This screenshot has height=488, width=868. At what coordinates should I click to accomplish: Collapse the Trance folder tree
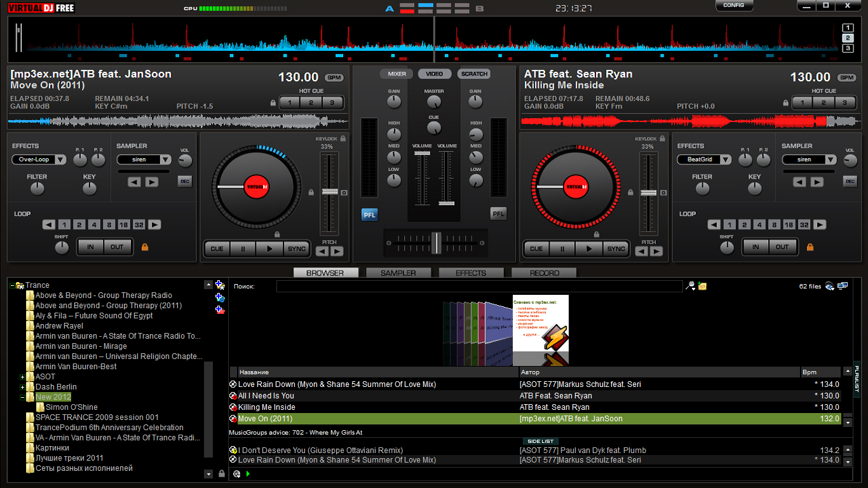coord(12,285)
